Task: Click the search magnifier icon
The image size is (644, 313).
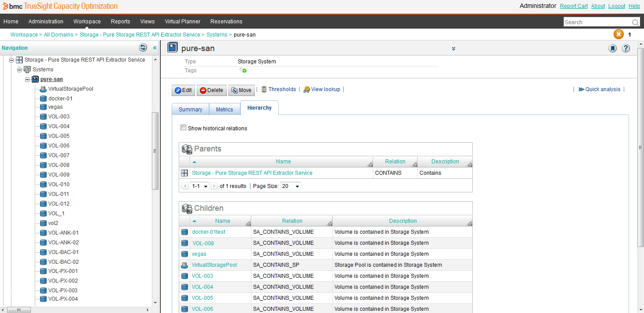Action: 635,22
